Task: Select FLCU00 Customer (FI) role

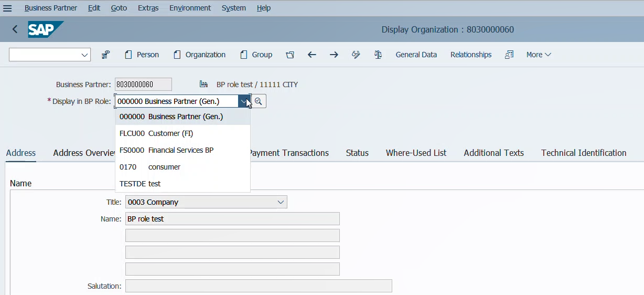Action: (x=183, y=133)
